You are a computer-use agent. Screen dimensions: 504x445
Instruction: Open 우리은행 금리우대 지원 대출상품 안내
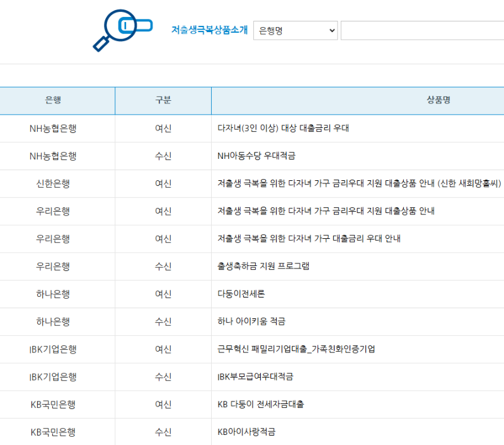[328, 211]
